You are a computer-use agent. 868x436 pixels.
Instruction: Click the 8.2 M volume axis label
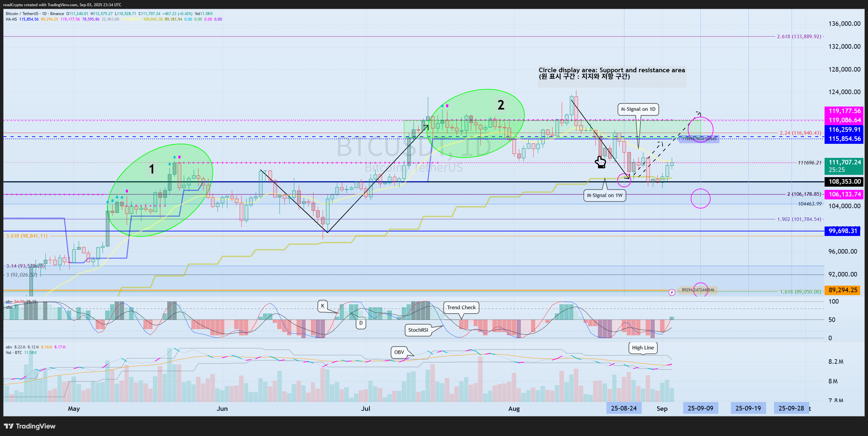click(836, 361)
